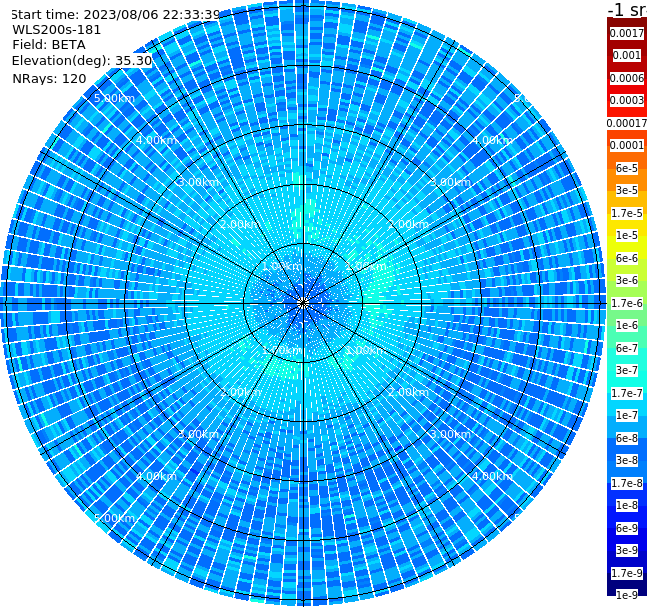Screen dimensions: 647x607
Task: Pick the 6e-7 colorbar label
Action: click(x=627, y=348)
